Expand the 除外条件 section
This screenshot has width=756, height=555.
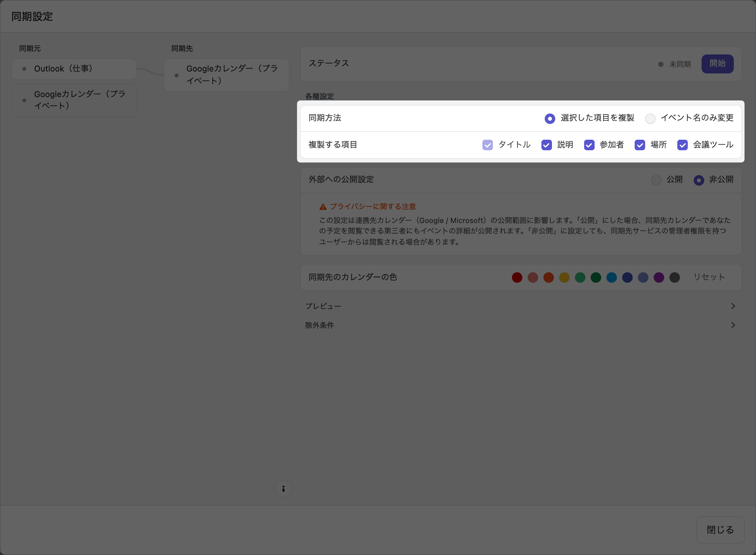pos(521,325)
